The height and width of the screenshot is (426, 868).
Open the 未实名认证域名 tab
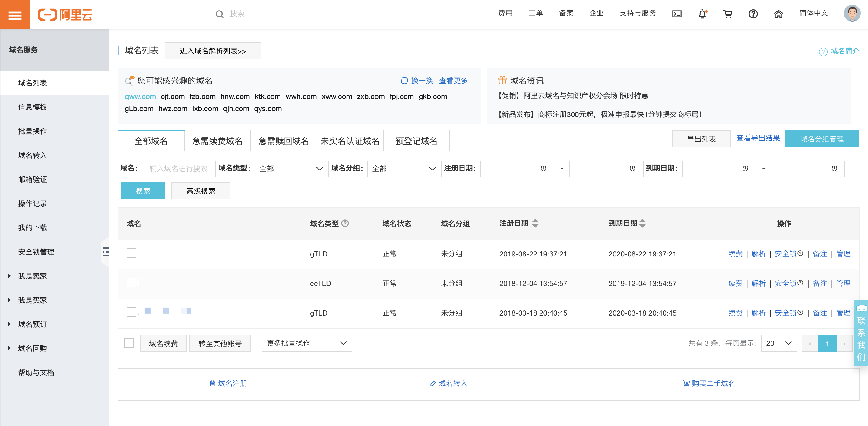350,141
